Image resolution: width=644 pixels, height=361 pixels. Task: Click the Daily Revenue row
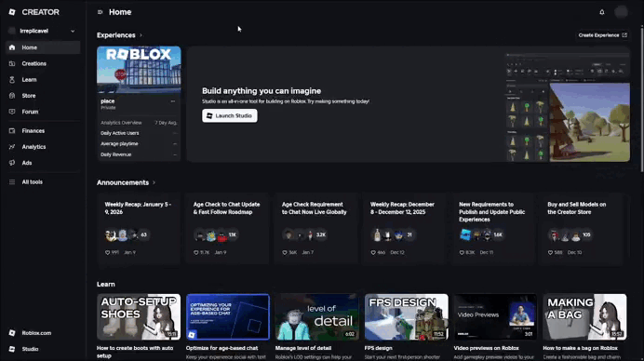tap(139, 154)
